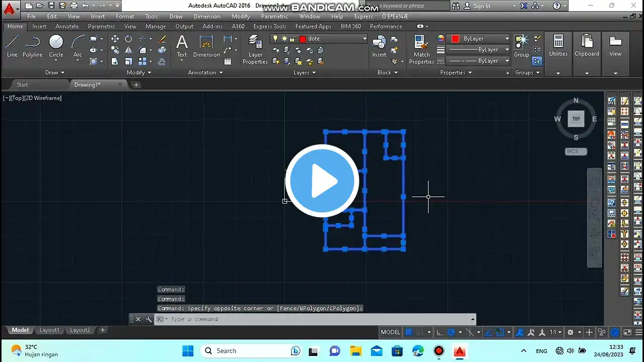The width and height of the screenshot is (644, 362).
Task: Toggle Polar Tracking in status bar
Action: coord(451,332)
